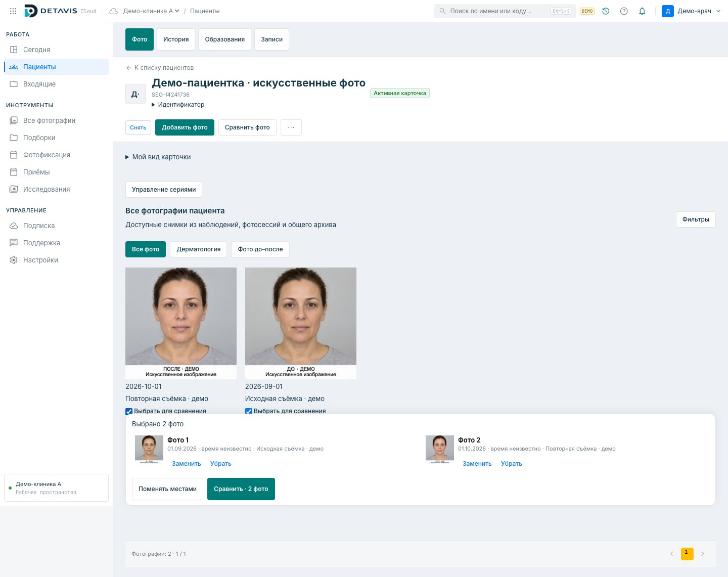Image resolution: width=728 pixels, height=577 pixels.
Task: Click Добавить фото button
Action: tap(185, 127)
